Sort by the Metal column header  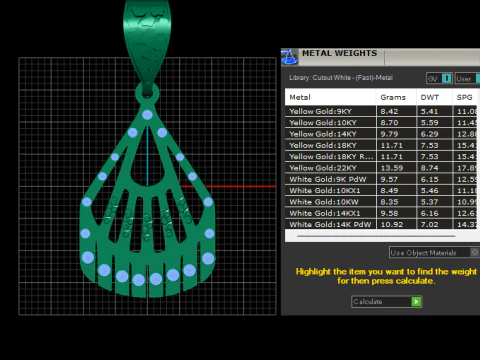330,97
